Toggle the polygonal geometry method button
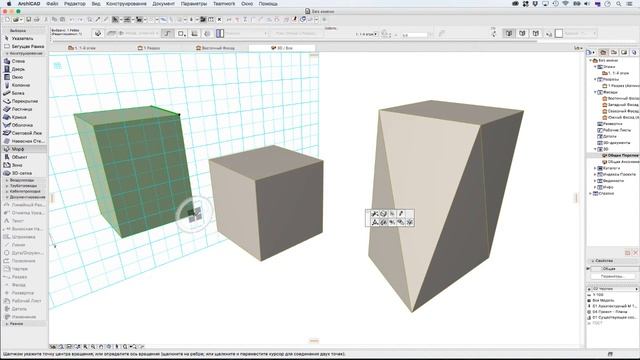The image size is (640, 360). click(167, 33)
